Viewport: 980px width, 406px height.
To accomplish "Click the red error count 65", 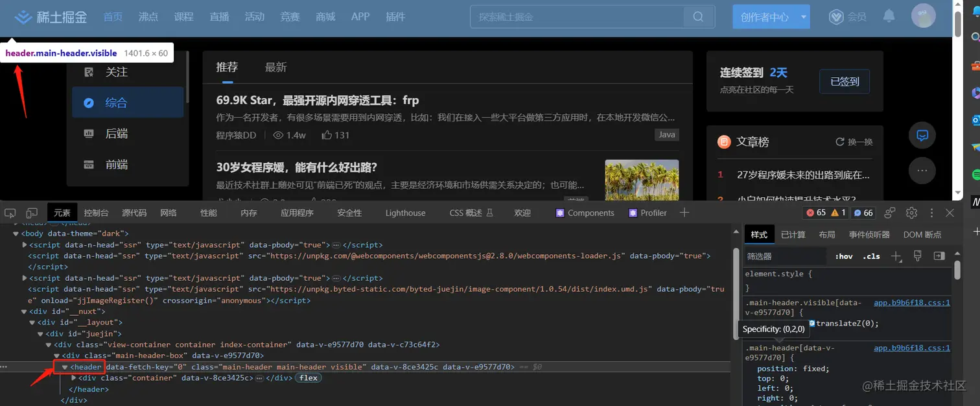I will (816, 213).
